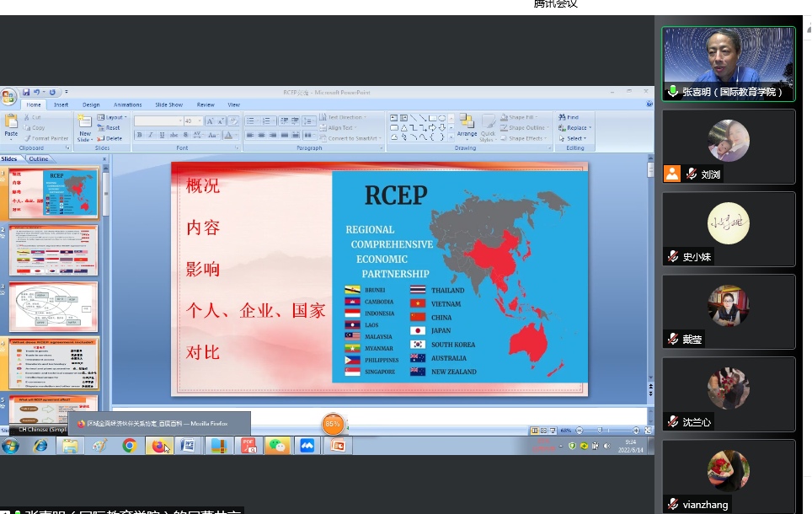This screenshot has height=514, width=812.
Task: Toggle Underline text formatting
Action: point(162,135)
